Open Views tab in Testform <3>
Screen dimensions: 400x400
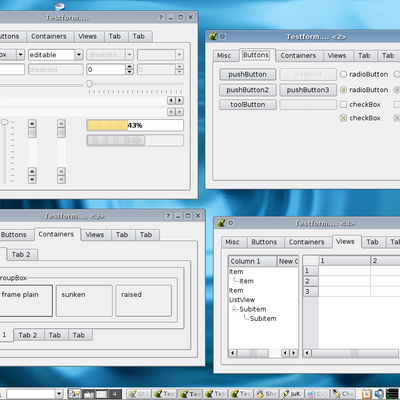[x=95, y=235]
